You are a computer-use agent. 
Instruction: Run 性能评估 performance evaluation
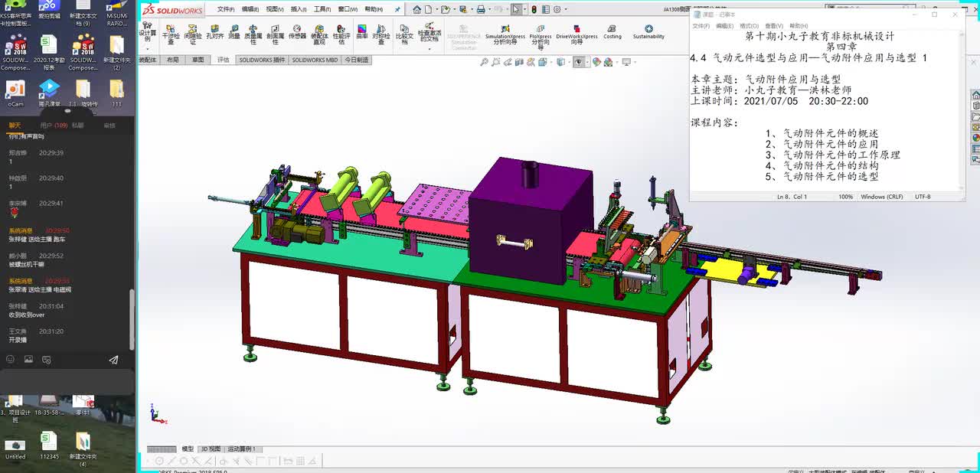[x=341, y=34]
